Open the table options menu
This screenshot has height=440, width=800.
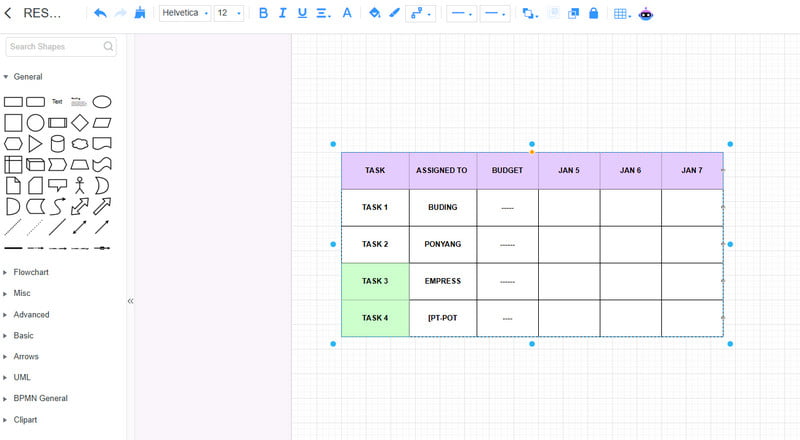point(622,14)
